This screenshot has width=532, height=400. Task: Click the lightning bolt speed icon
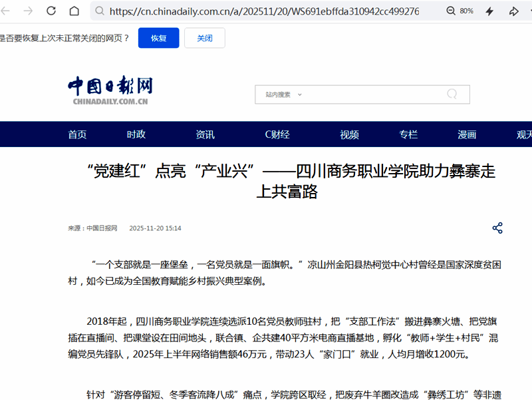pyautogui.click(x=489, y=11)
